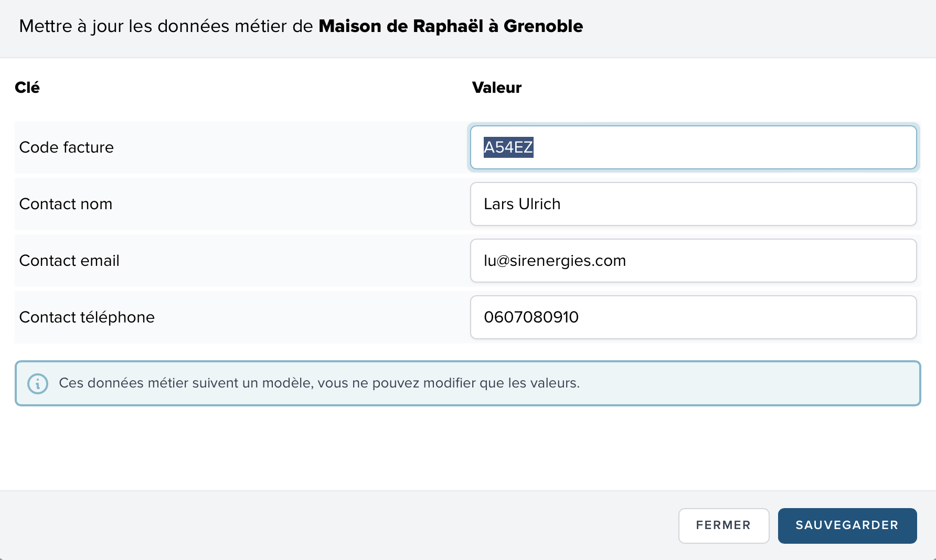Click the lu@sirenergies.com email text
Image resolution: width=936 pixels, height=560 pixels.
tap(555, 261)
